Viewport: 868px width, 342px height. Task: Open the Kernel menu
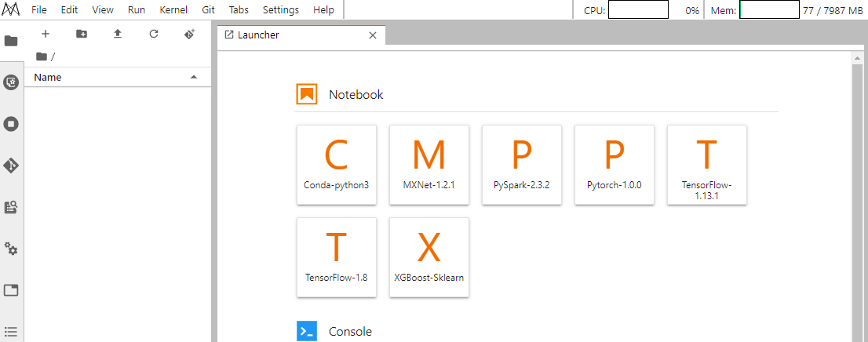click(173, 10)
